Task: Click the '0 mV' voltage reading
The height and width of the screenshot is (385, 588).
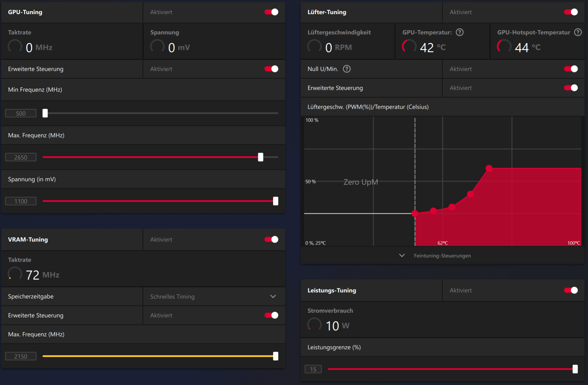Action: pos(179,47)
